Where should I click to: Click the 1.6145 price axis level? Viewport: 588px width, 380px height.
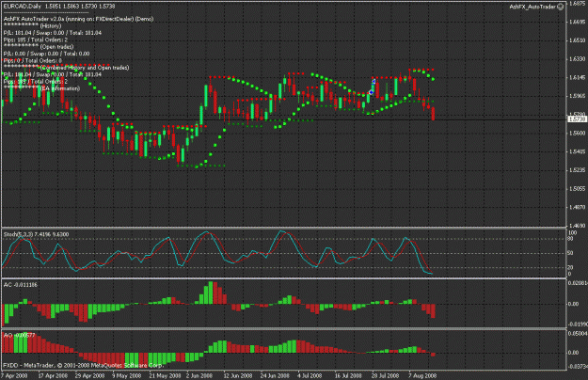[x=578, y=77]
